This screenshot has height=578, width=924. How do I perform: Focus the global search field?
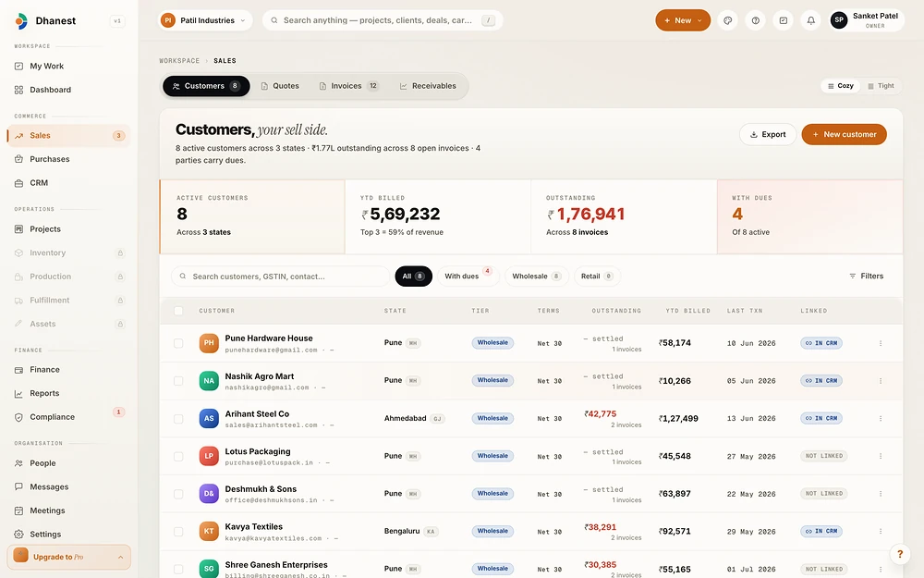pyautogui.click(x=383, y=20)
